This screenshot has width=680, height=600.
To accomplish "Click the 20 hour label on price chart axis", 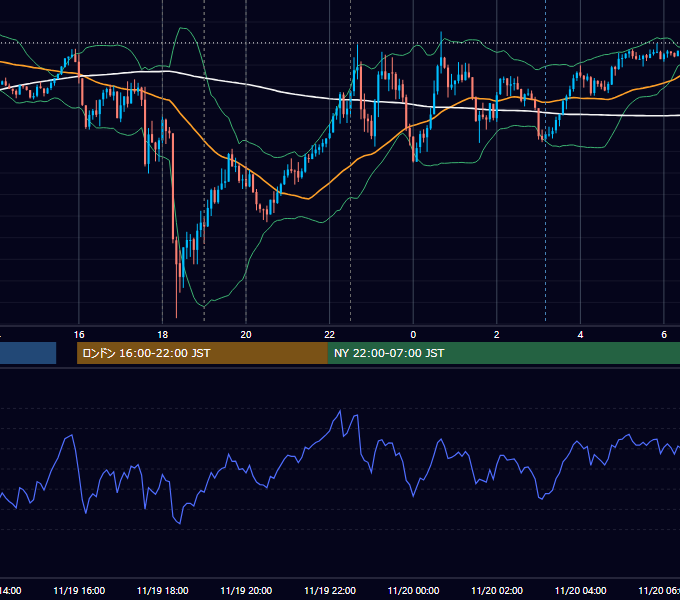I will (x=246, y=335).
